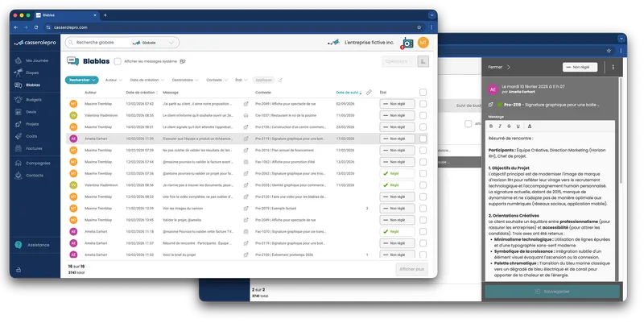Open the Assistance help icon
The image size is (644, 323).
pyautogui.click(x=18, y=245)
